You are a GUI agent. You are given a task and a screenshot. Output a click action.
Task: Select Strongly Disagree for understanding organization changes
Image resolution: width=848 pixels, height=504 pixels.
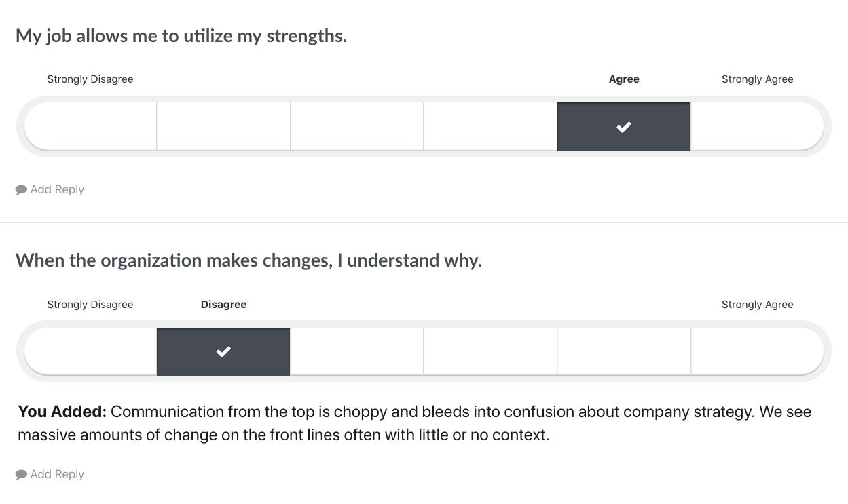(x=90, y=351)
